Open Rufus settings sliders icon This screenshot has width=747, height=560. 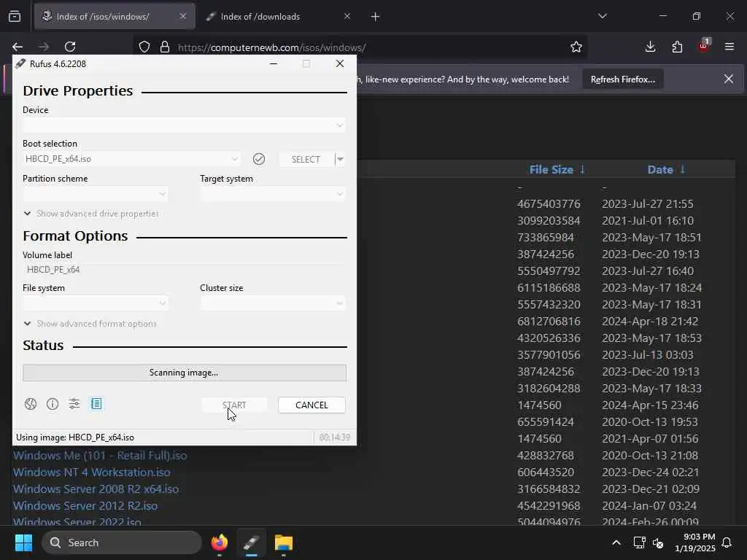click(74, 404)
